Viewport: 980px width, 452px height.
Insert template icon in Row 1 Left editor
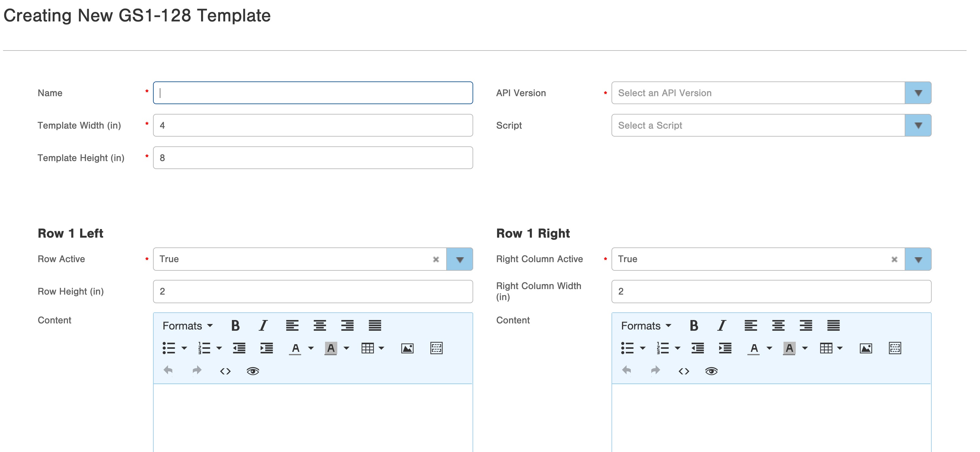click(x=436, y=348)
